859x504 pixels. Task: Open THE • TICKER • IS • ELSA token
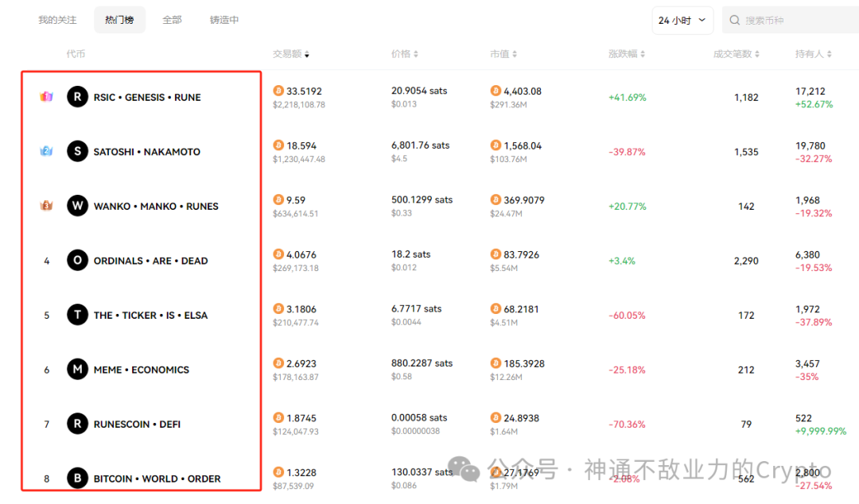pos(150,316)
